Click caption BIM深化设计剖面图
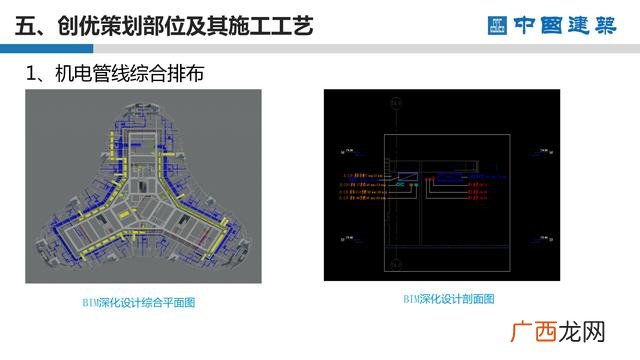This screenshot has width=640, height=360. click(449, 299)
